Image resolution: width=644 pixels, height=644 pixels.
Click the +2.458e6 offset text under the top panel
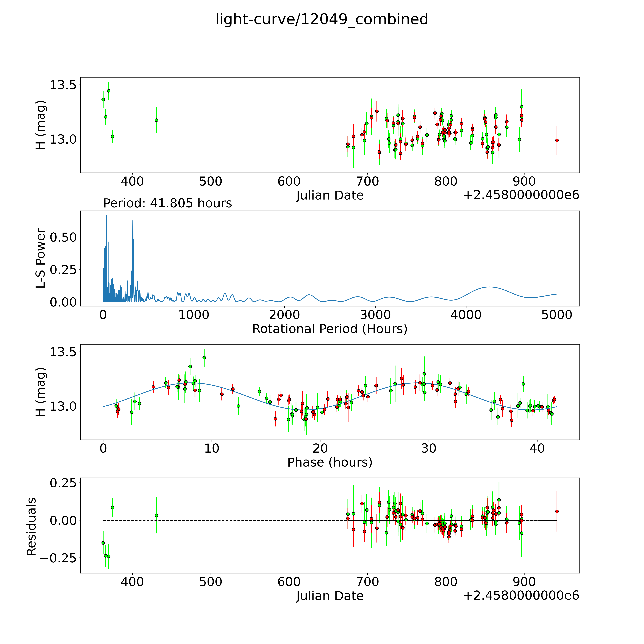(521, 195)
